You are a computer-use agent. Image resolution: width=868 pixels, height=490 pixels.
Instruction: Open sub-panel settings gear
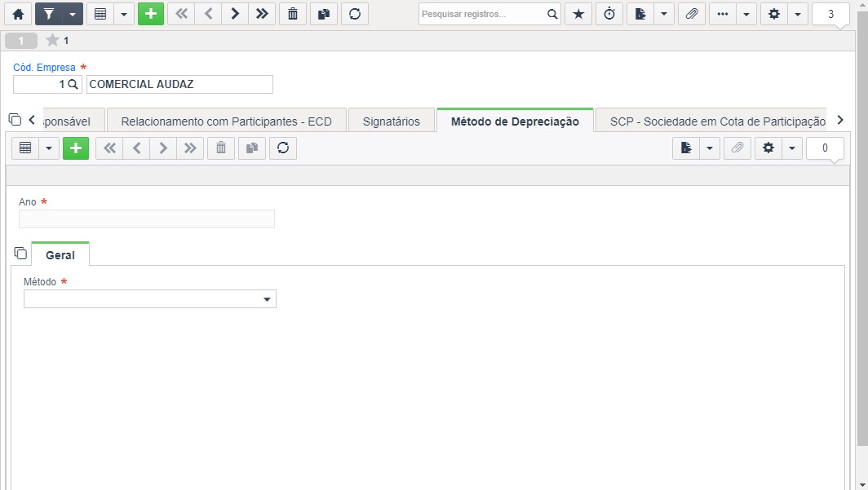(x=768, y=148)
